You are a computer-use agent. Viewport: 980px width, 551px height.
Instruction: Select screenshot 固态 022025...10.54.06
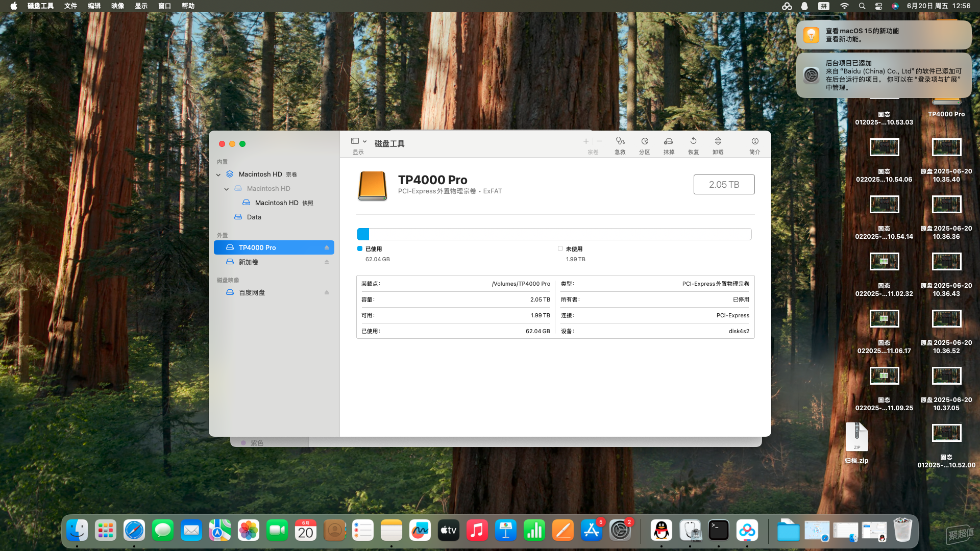click(x=884, y=160)
